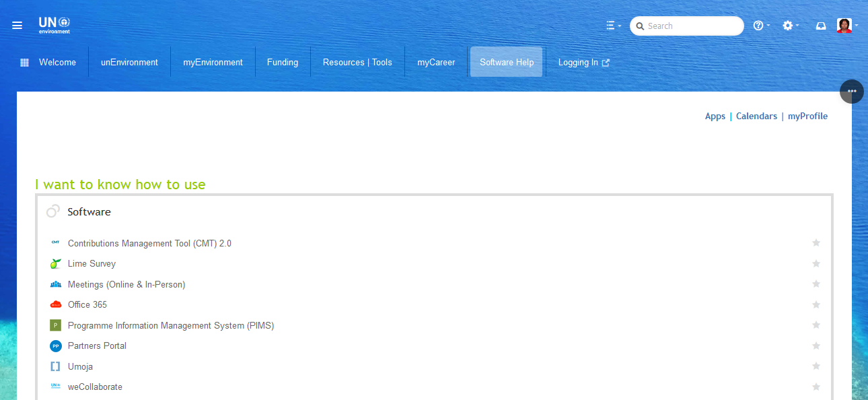Click the weCollaborate UN icon
This screenshot has width=868, height=400.
55,387
